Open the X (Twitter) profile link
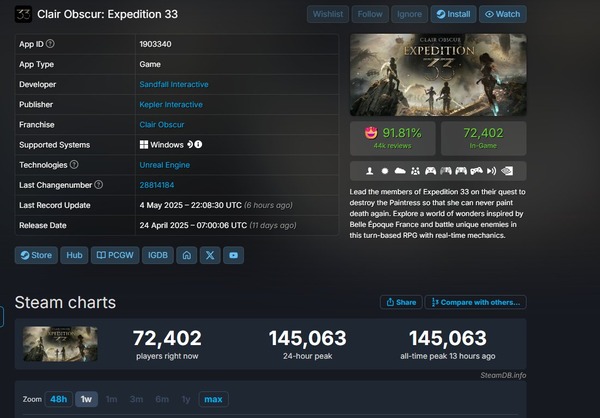The width and height of the screenshot is (600, 418). pyautogui.click(x=210, y=255)
